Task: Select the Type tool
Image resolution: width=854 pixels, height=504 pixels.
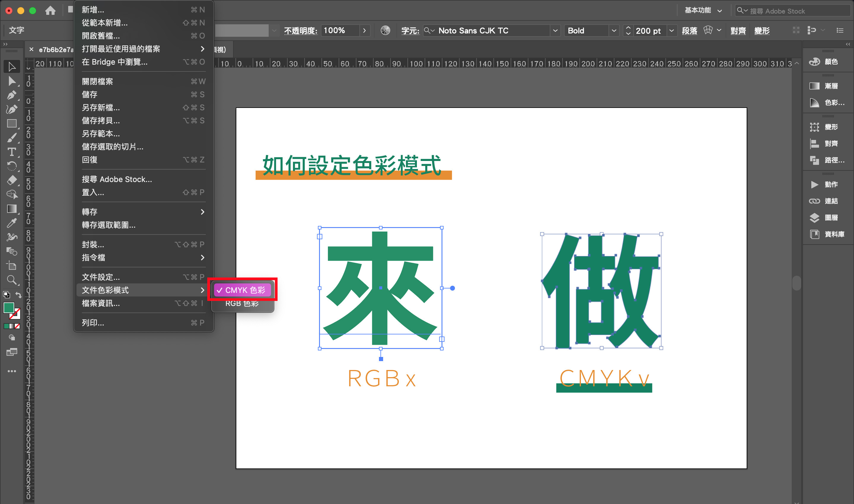Action: pyautogui.click(x=12, y=152)
